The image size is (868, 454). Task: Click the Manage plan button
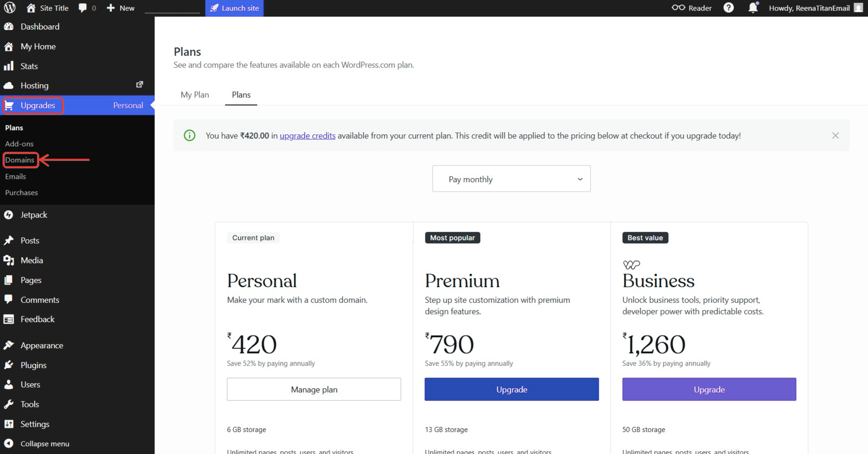tap(314, 389)
